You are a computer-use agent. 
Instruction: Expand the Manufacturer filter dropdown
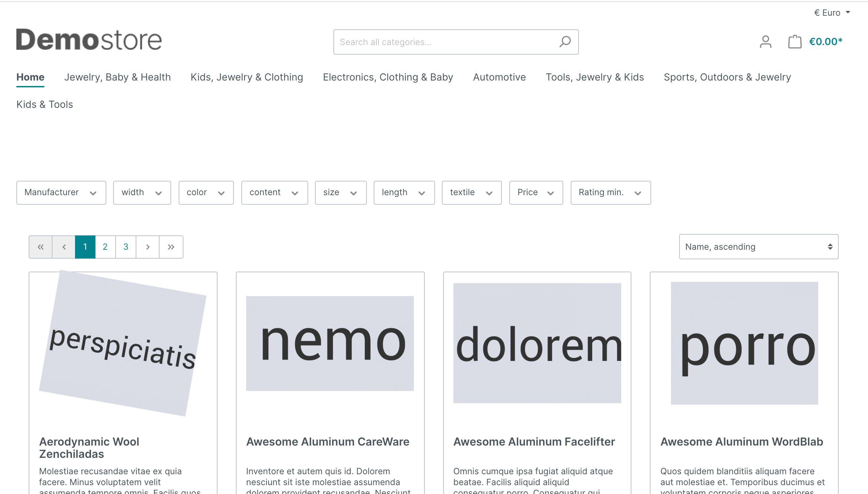[x=61, y=193]
